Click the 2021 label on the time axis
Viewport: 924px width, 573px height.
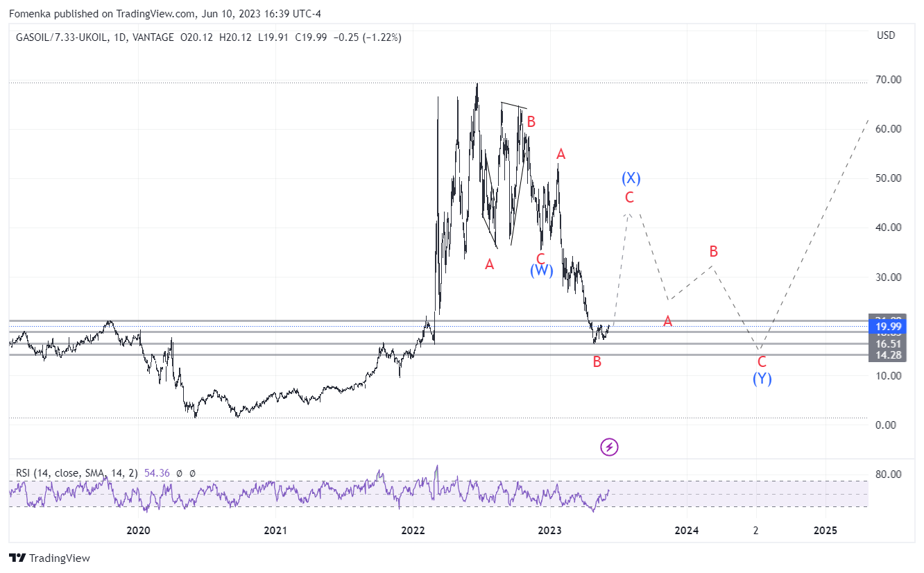pos(275,531)
